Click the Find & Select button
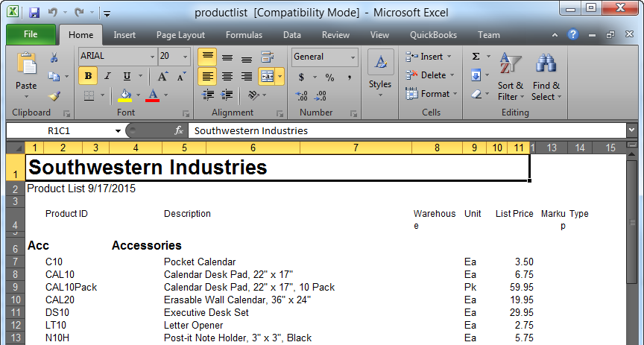The width and height of the screenshot is (644, 345). coord(546,77)
